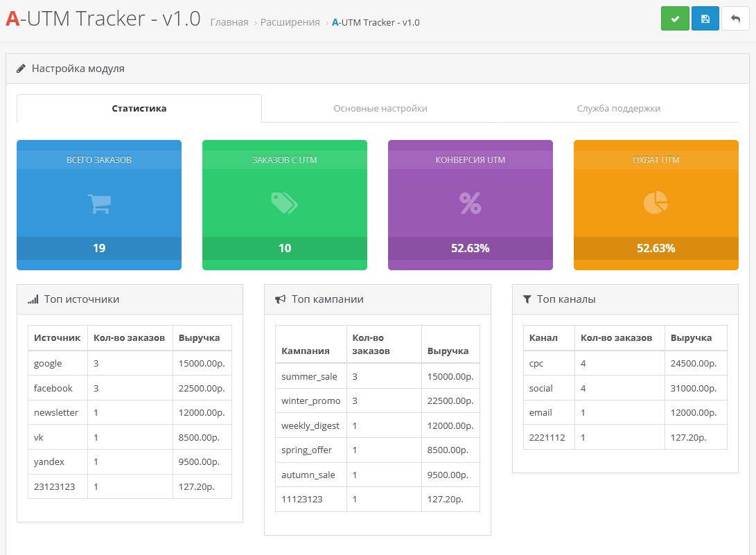Switch to the Основные настройки tab
This screenshot has width=756, height=555.
[x=380, y=109]
